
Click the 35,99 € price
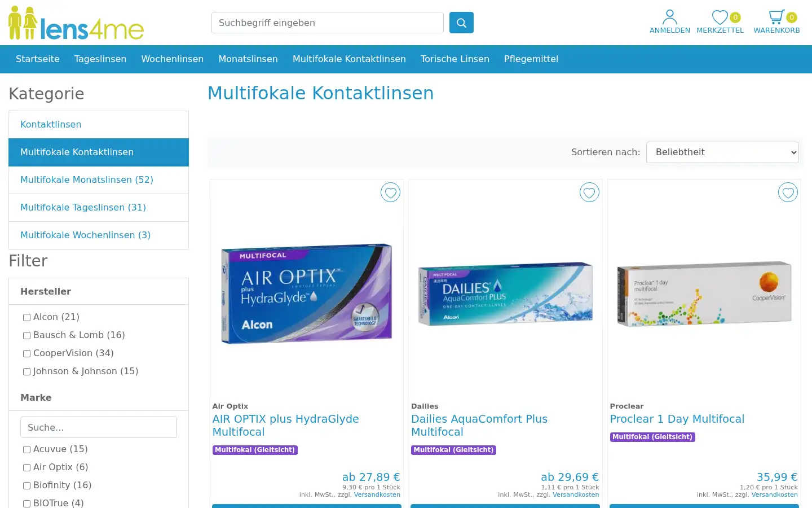coord(777,478)
